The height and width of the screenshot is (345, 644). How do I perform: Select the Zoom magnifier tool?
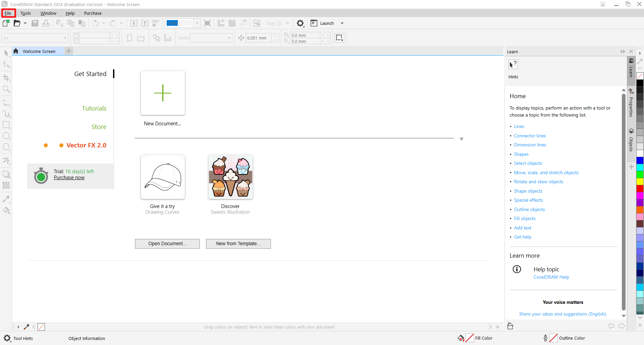(6, 89)
